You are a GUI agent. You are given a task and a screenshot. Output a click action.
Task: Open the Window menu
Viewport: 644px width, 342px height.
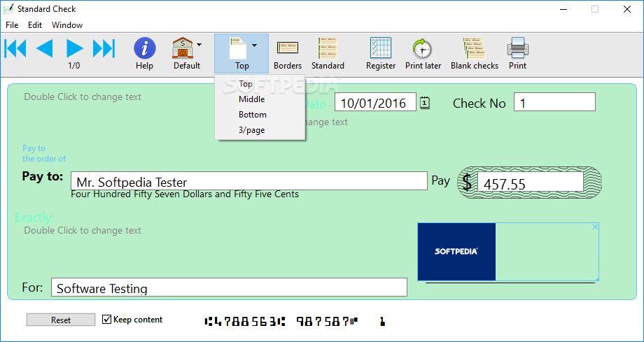coord(67,25)
